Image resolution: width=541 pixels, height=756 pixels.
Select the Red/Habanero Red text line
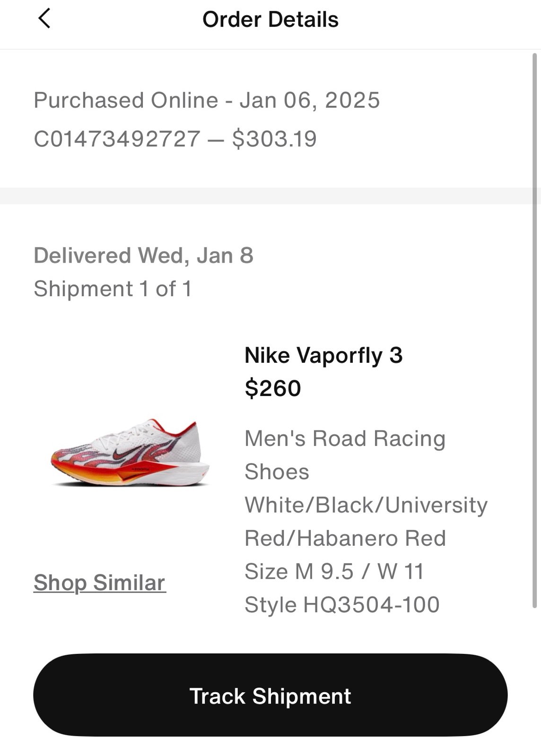pyautogui.click(x=345, y=538)
